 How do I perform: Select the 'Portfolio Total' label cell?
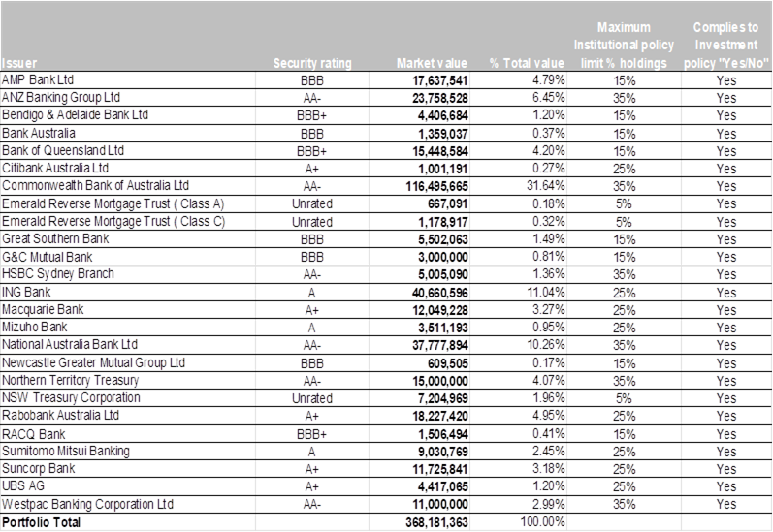(x=41, y=522)
